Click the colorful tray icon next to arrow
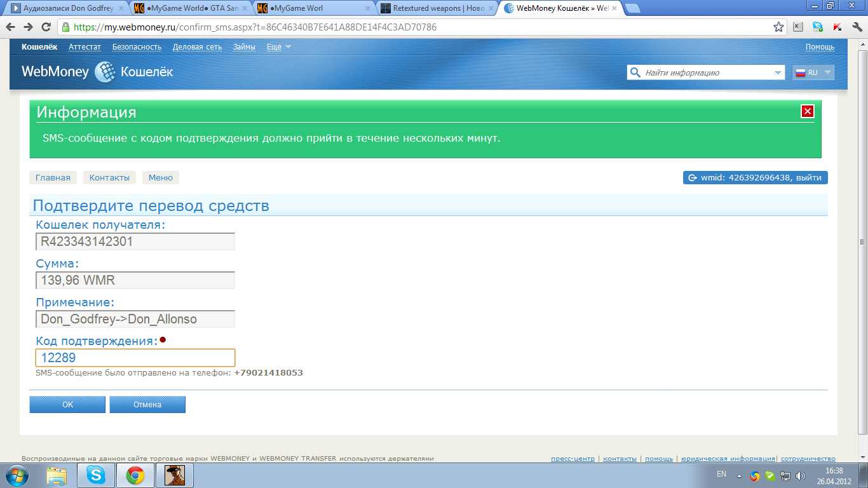Image resolution: width=868 pixels, height=488 pixels. tap(754, 475)
